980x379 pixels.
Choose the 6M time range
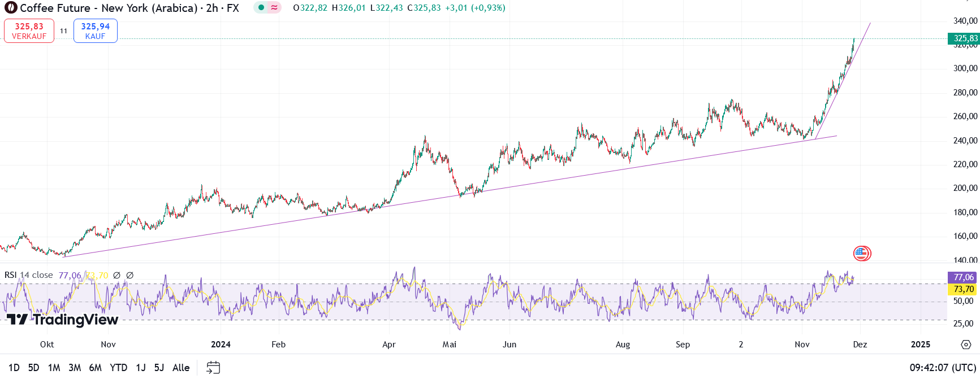coord(96,368)
